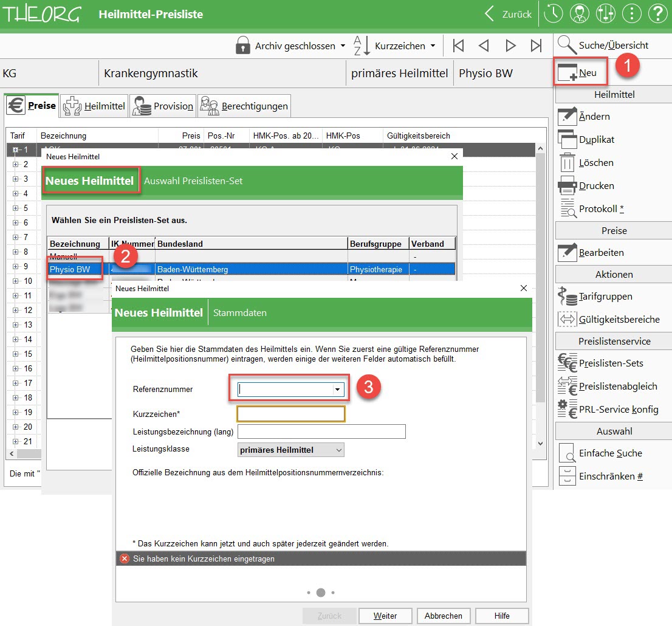Open the Berechtigungen tab
The image size is (672, 626).
(x=244, y=106)
